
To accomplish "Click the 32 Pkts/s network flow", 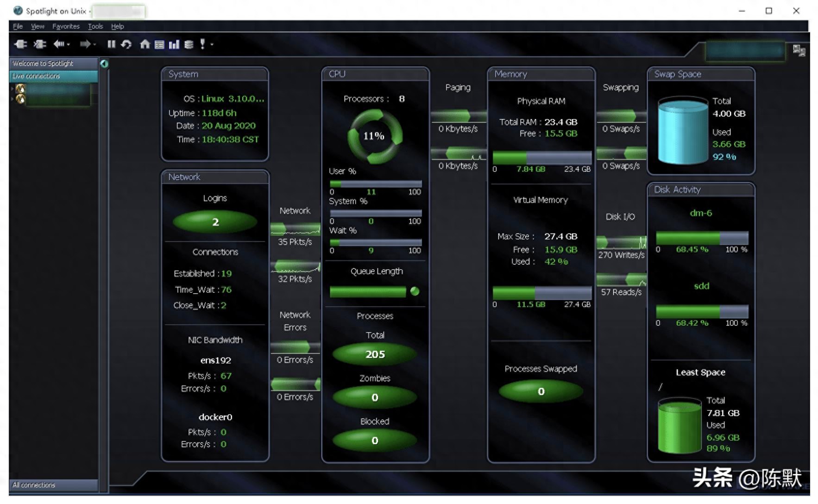I will 295,267.
